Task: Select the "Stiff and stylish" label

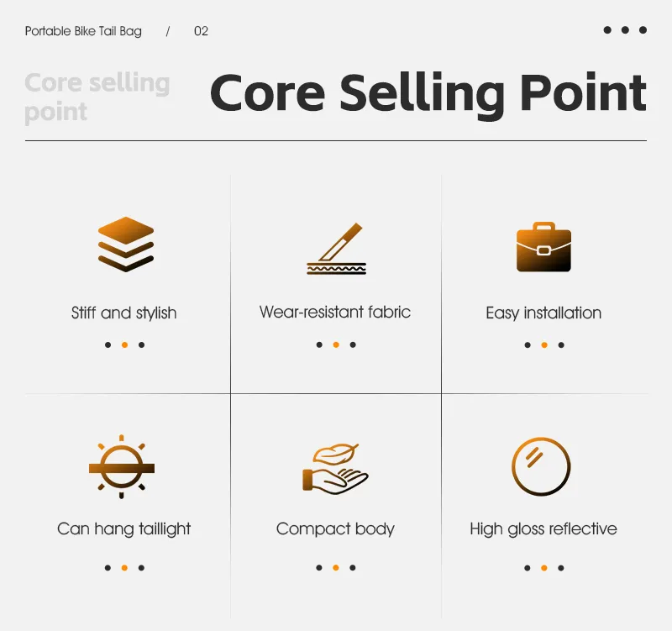Action: click(124, 313)
